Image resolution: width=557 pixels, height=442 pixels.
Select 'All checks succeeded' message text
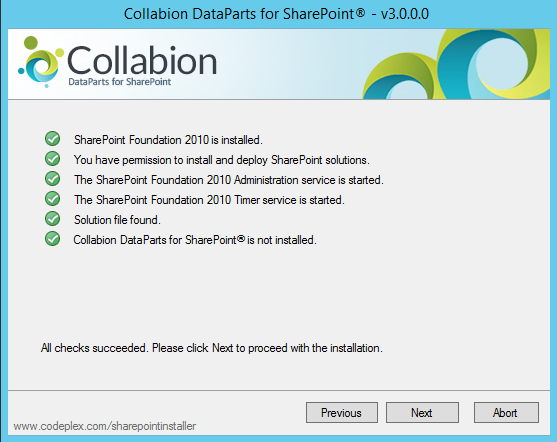212,348
